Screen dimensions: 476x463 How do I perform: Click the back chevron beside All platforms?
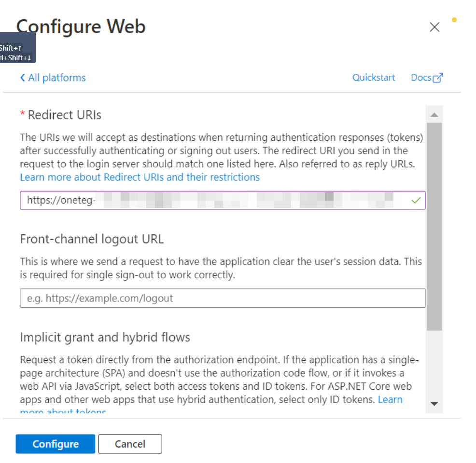(x=23, y=78)
